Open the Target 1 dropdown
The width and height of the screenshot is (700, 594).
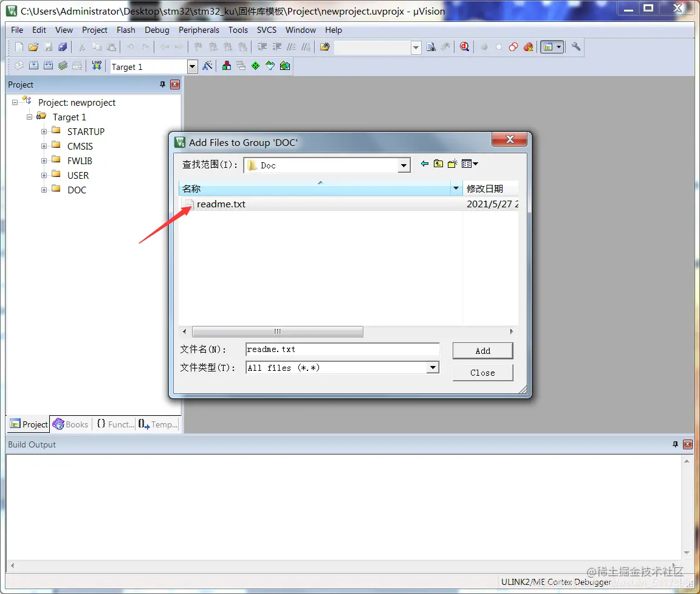click(x=193, y=66)
